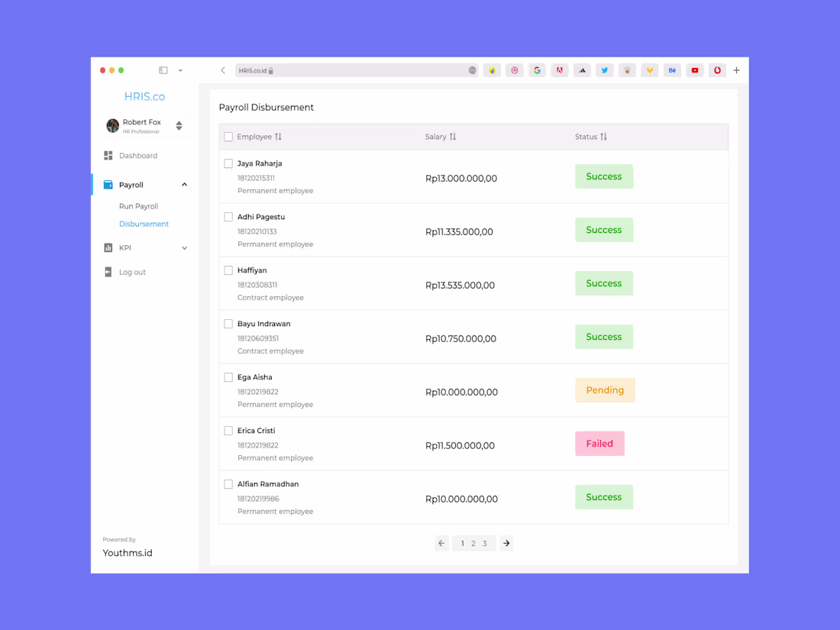Viewport: 840px width, 630px height.
Task: Check Alfian Ramadhan's checkbox
Action: tap(228, 484)
